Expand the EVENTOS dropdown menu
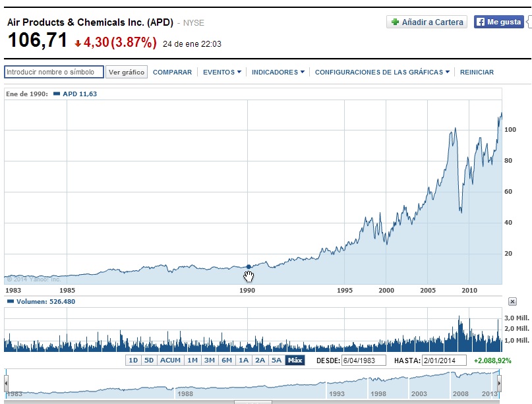532x404 pixels. 222,72
